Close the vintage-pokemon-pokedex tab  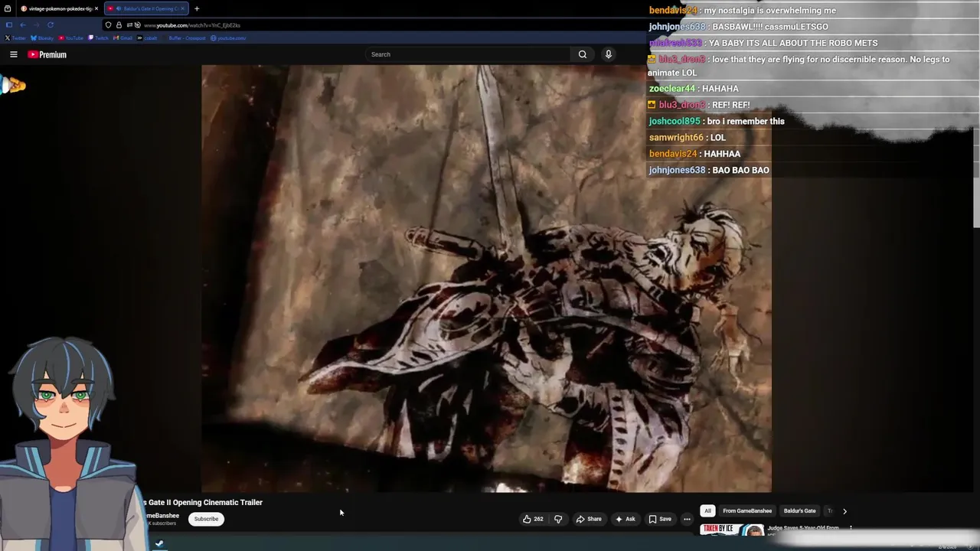pyautogui.click(x=96, y=8)
